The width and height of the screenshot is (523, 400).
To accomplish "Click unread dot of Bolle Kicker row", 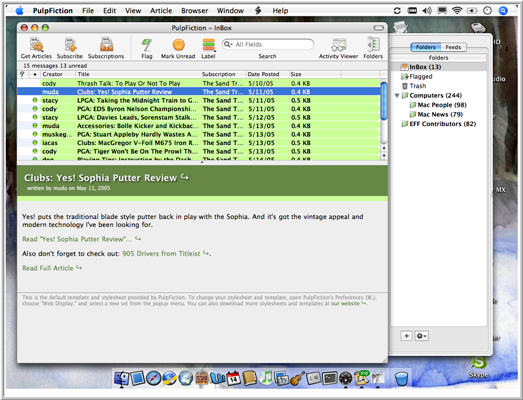I will point(35,125).
